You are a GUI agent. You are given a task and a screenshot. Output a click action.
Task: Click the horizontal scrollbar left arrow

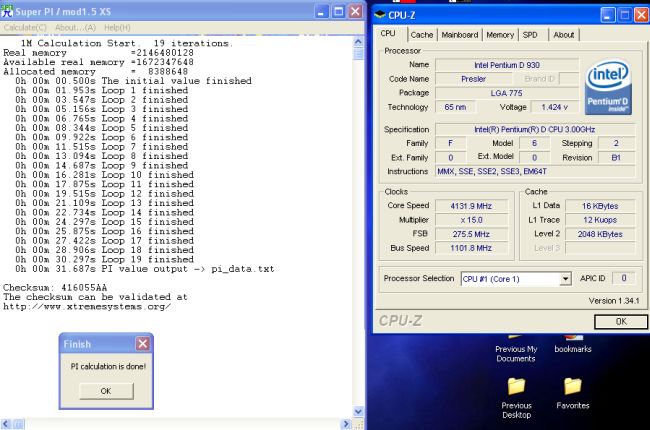(x=5, y=424)
